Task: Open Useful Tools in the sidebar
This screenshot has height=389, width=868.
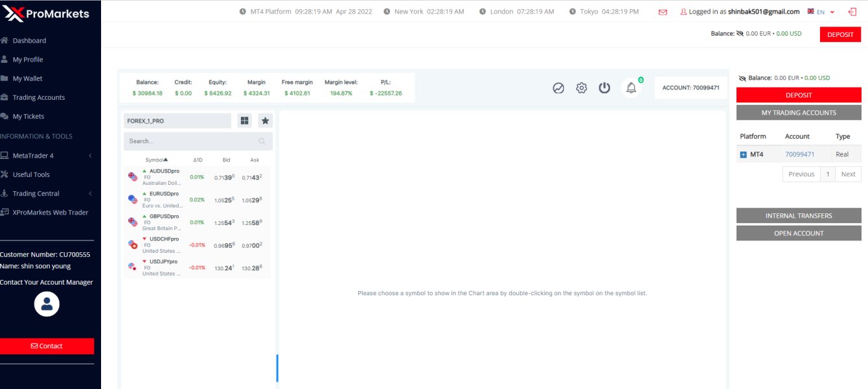Action: click(31, 174)
